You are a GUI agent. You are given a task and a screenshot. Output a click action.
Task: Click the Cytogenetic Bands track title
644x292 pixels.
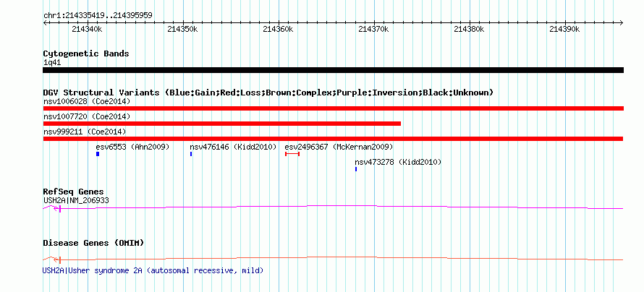(x=86, y=53)
